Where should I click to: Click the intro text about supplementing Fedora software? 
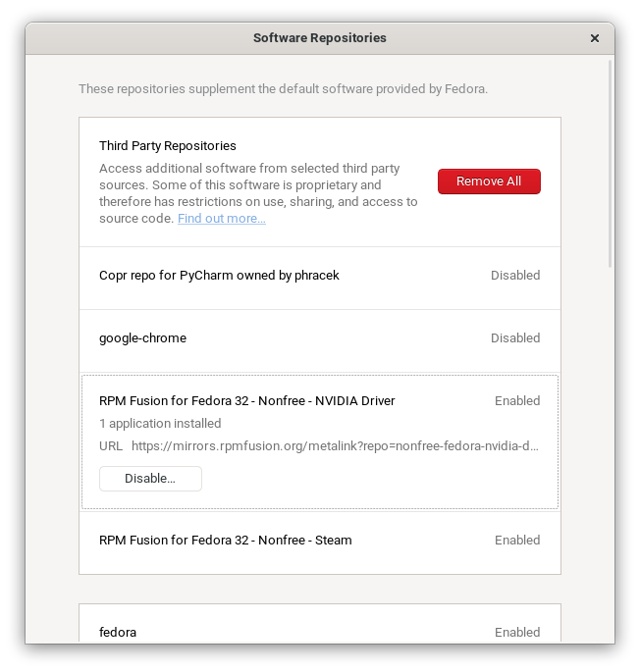tap(283, 89)
